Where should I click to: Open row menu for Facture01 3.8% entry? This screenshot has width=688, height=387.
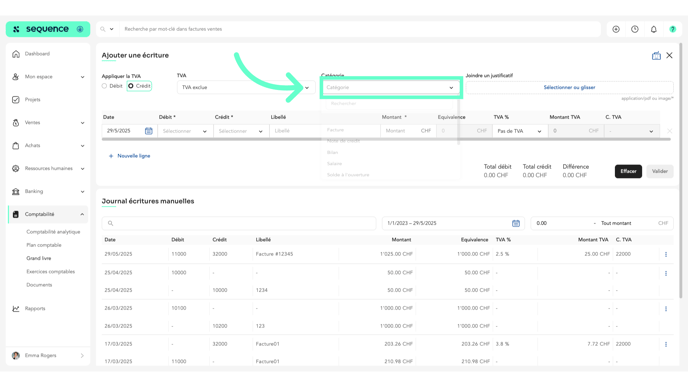[x=666, y=344]
